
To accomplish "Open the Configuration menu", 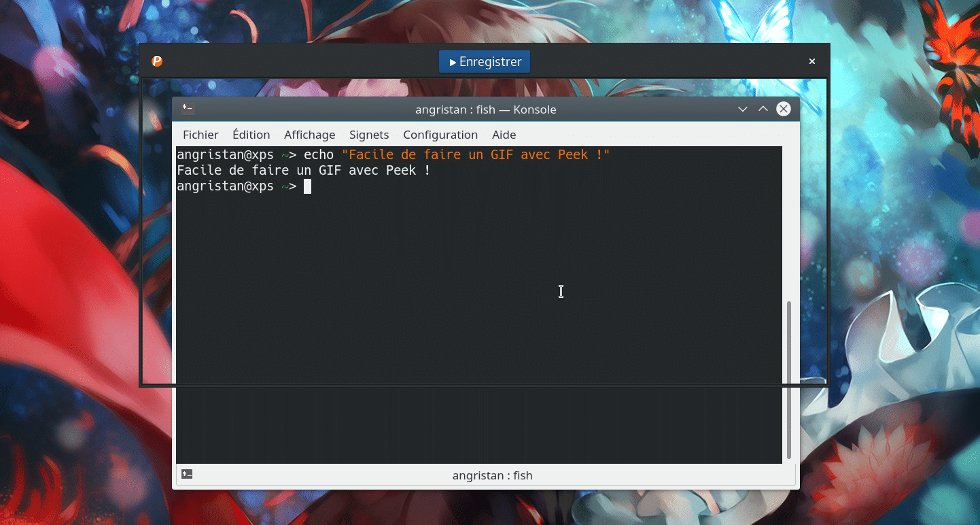I will [x=440, y=135].
